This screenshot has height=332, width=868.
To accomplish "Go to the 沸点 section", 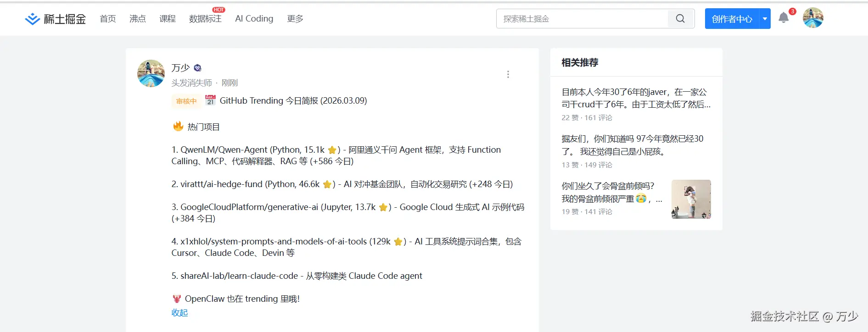I will 138,19.
